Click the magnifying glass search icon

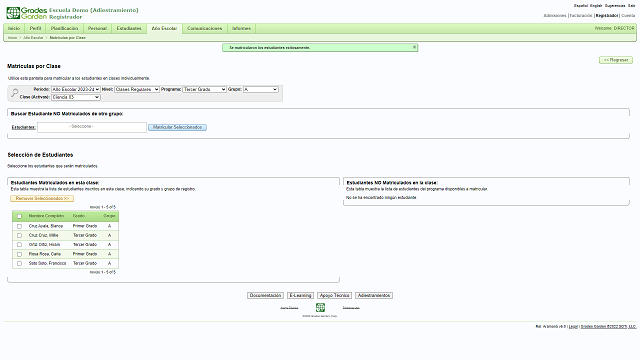15,93
